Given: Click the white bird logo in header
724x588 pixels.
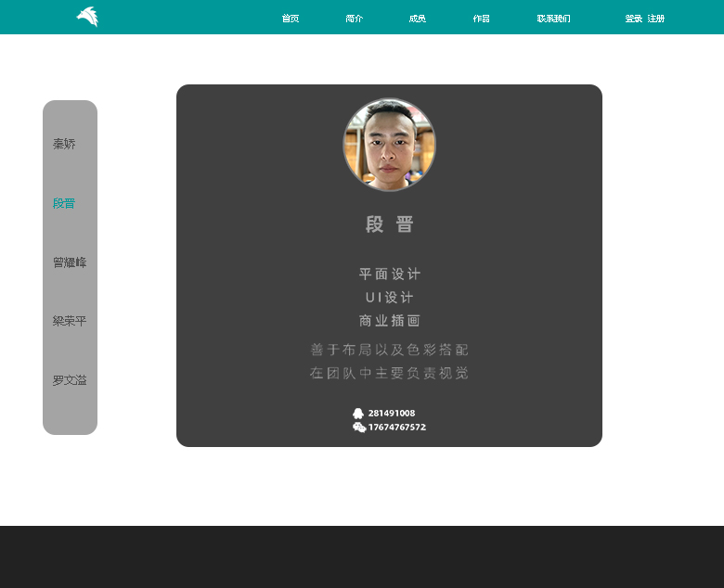Looking at the screenshot, I should (87, 17).
